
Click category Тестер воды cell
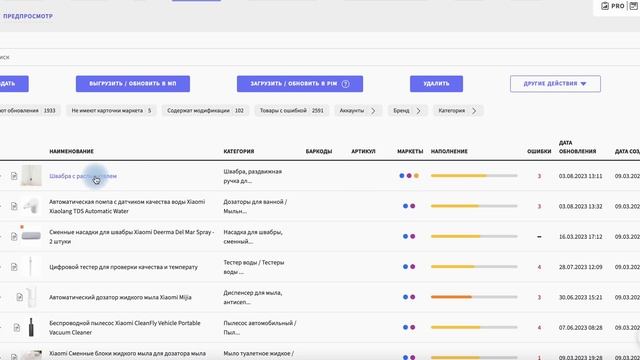point(253,267)
